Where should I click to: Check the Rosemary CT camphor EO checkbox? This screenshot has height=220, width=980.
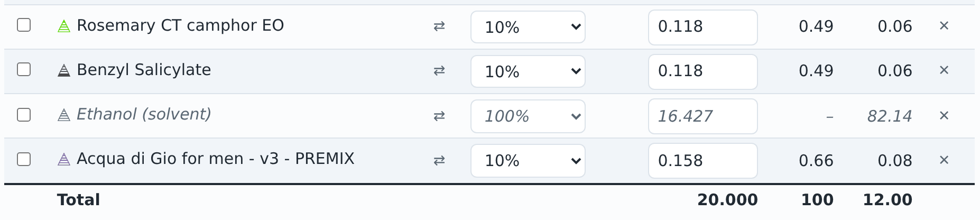pos(24,25)
